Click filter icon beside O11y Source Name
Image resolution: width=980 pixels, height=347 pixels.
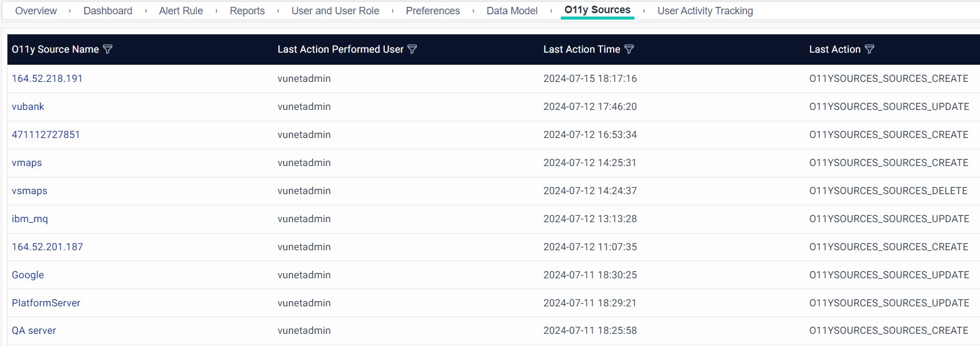108,49
